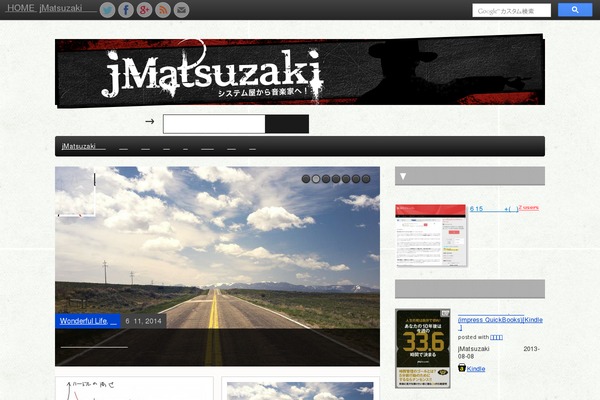Collapse the sidebar section triangle arrow
600x400 pixels.
click(403, 176)
